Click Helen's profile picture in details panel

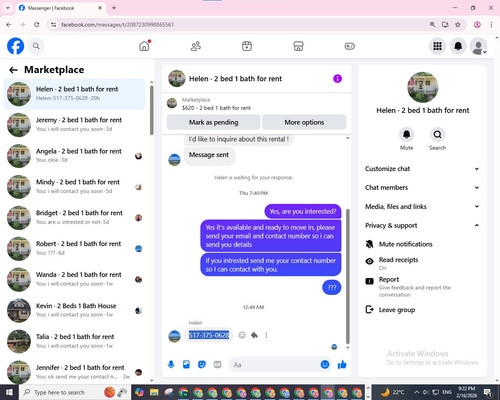pyautogui.click(x=423, y=87)
